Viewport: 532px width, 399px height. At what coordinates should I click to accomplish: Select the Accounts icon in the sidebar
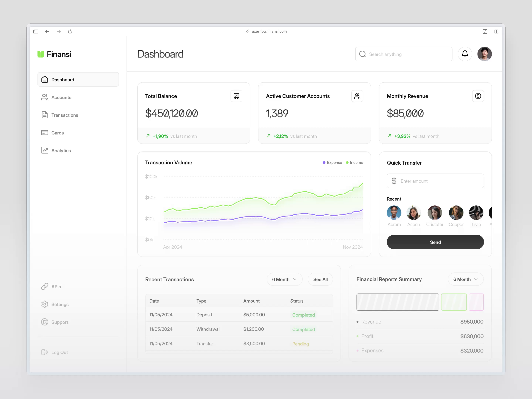tap(45, 97)
